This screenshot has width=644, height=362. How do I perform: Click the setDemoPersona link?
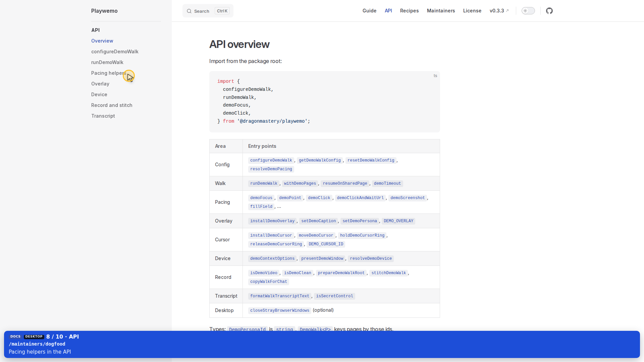pos(360,221)
